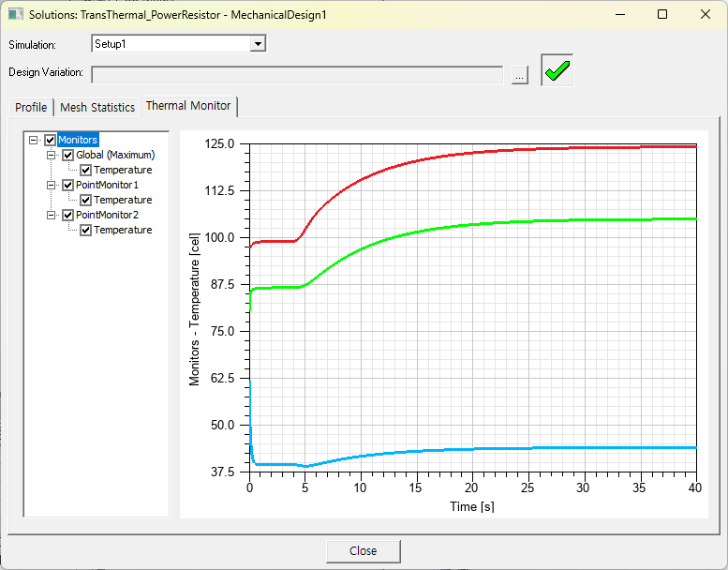Toggle Temperature checkbox under PointMonitor2

pyautogui.click(x=85, y=230)
